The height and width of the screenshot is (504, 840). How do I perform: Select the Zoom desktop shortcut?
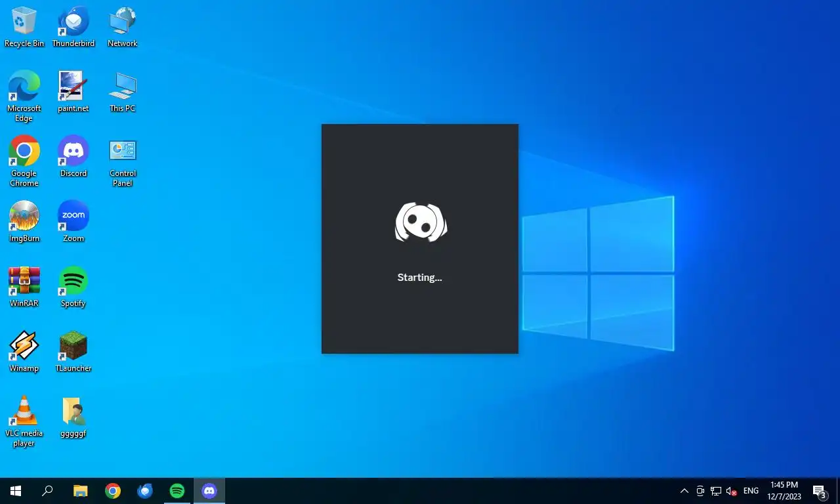pyautogui.click(x=73, y=222)
